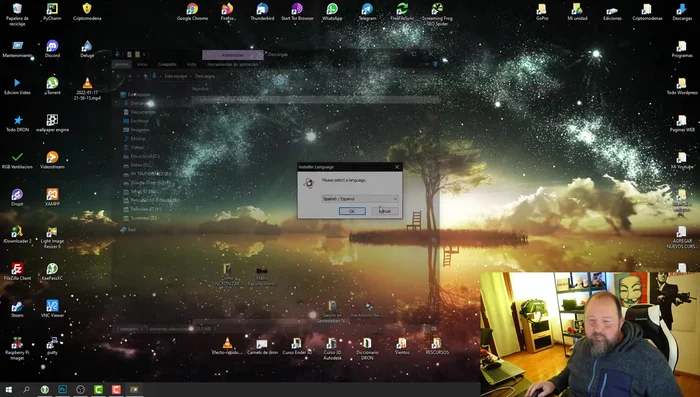Launch Discord from the desktop
The height and width of the screenshot is (397, 700).
52,50
